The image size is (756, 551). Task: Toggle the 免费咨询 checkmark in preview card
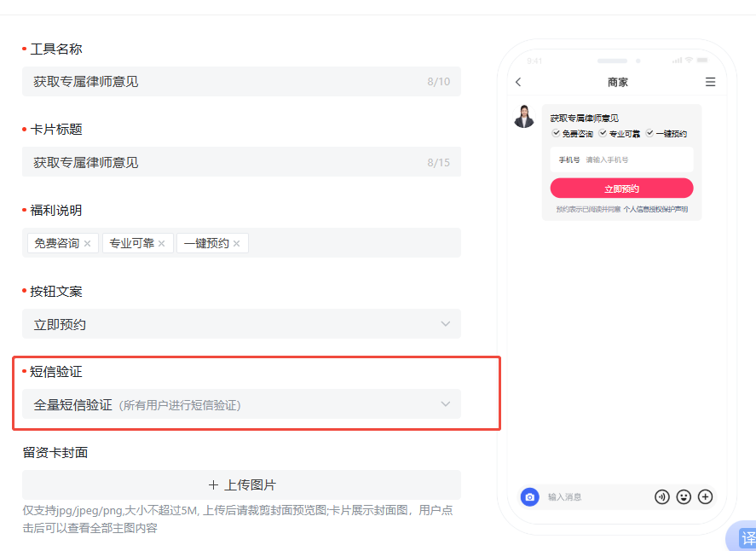(556, 133)
